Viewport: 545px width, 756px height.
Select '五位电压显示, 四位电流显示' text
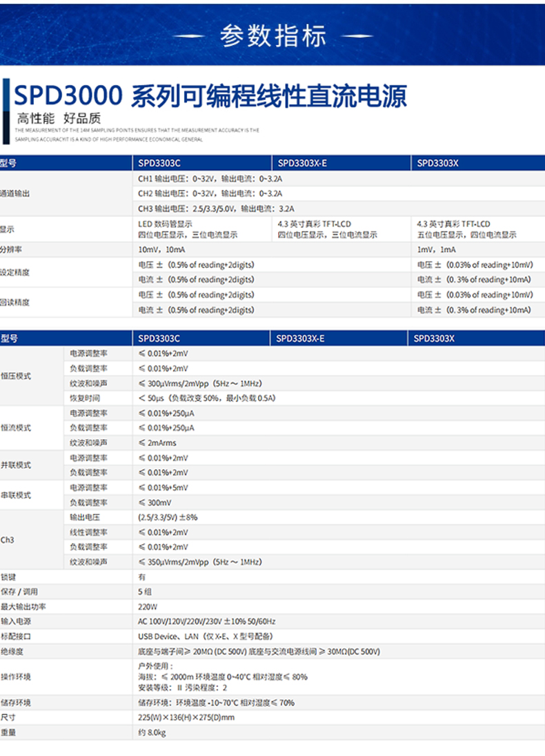tap(466, 235)
